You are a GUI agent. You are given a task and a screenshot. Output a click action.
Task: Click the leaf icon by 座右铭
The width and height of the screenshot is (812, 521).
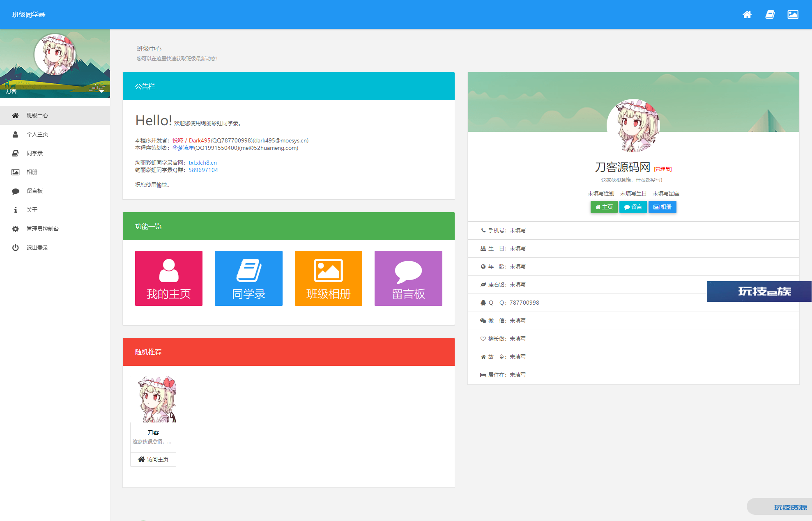click(x=483, y=285)
